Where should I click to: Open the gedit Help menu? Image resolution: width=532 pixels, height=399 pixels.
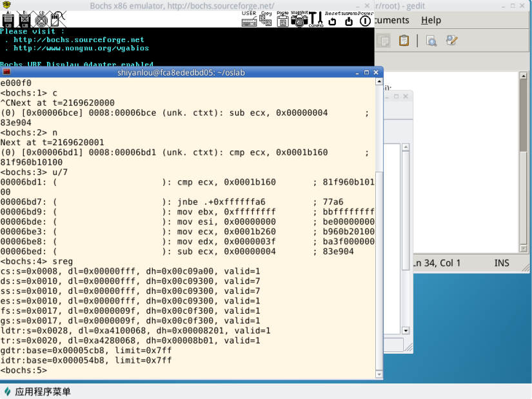tap(431, 21)
